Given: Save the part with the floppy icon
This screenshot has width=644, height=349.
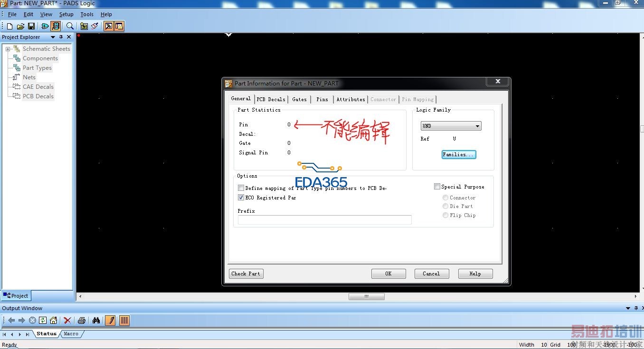Looking at the screenshot, I should tap(31, 26).
